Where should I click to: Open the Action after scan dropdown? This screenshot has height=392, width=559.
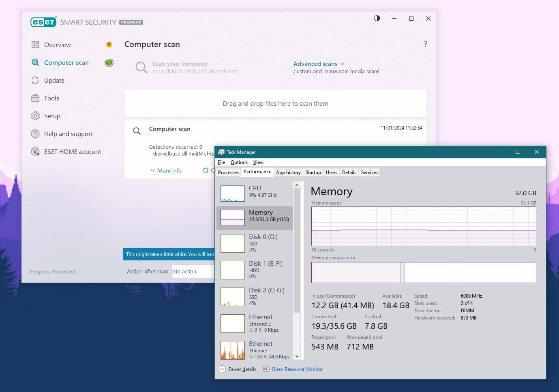coord(193,271)
